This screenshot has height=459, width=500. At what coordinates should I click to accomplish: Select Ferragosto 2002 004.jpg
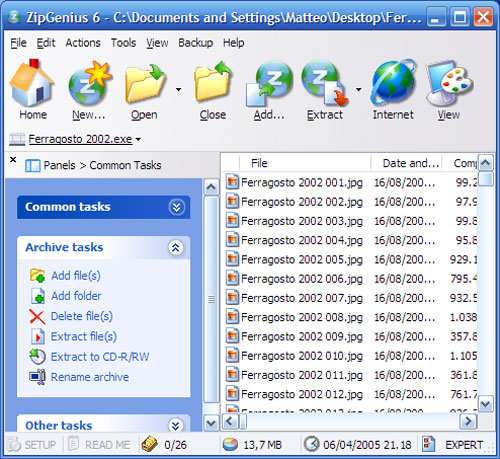point(302,240)
